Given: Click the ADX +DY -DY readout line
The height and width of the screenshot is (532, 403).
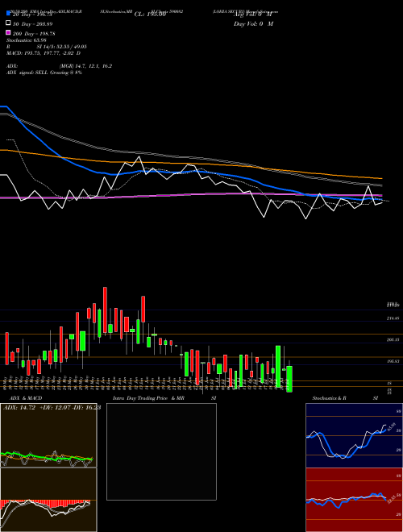Looking at the screenshot, I should tap(52, 408).
